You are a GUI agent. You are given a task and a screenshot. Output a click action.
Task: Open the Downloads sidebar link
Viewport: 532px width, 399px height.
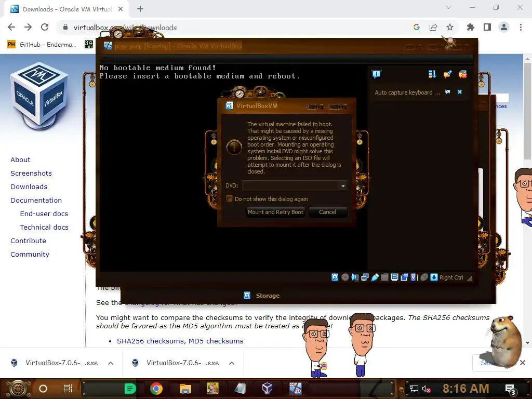[x=29, y=187]
